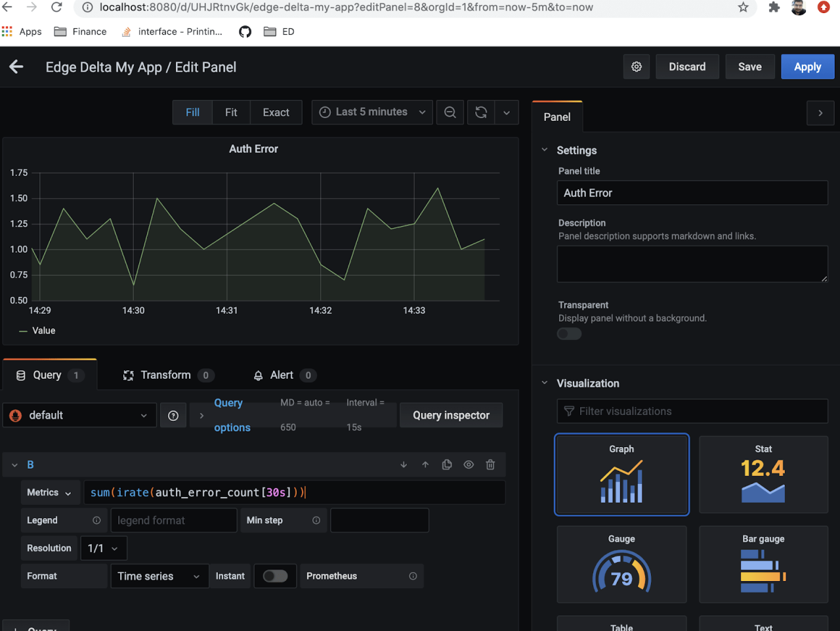This screenshot has height=631, width=840.
Task: Click the back arrow to exit Edit Panel
Action: tap(16, 67)
